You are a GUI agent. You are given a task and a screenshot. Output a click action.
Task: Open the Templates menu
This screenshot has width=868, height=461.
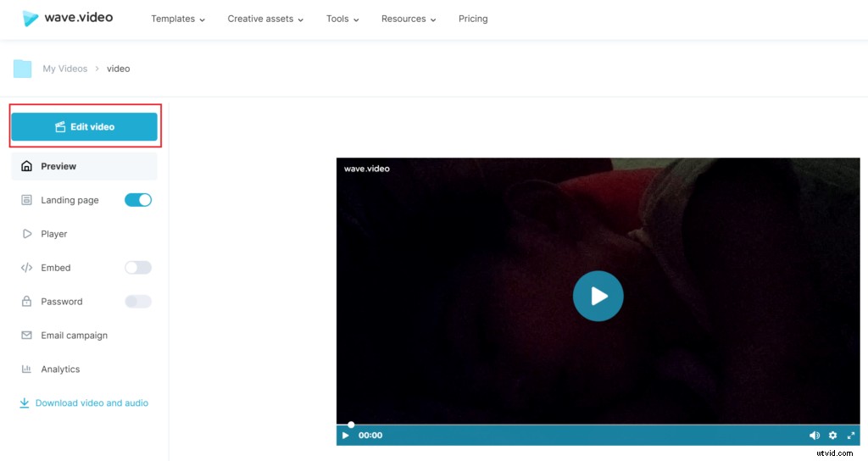click(178, 19)
